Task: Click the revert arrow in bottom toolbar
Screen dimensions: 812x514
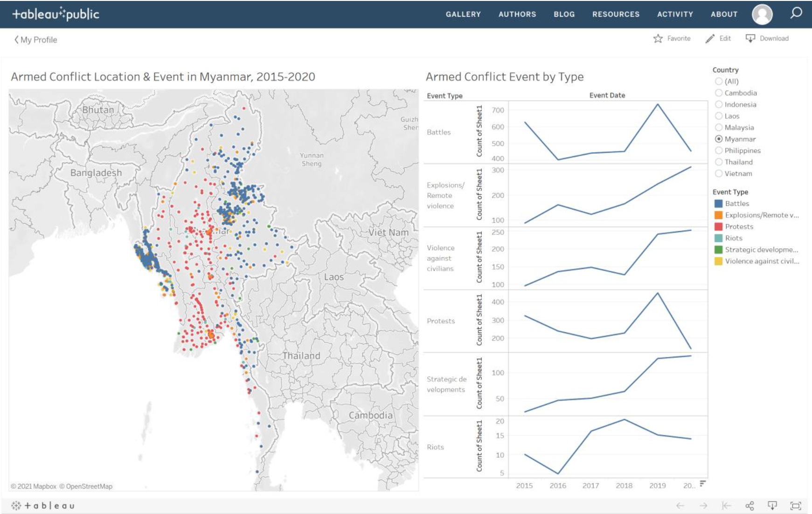Action: coord(726,506)
